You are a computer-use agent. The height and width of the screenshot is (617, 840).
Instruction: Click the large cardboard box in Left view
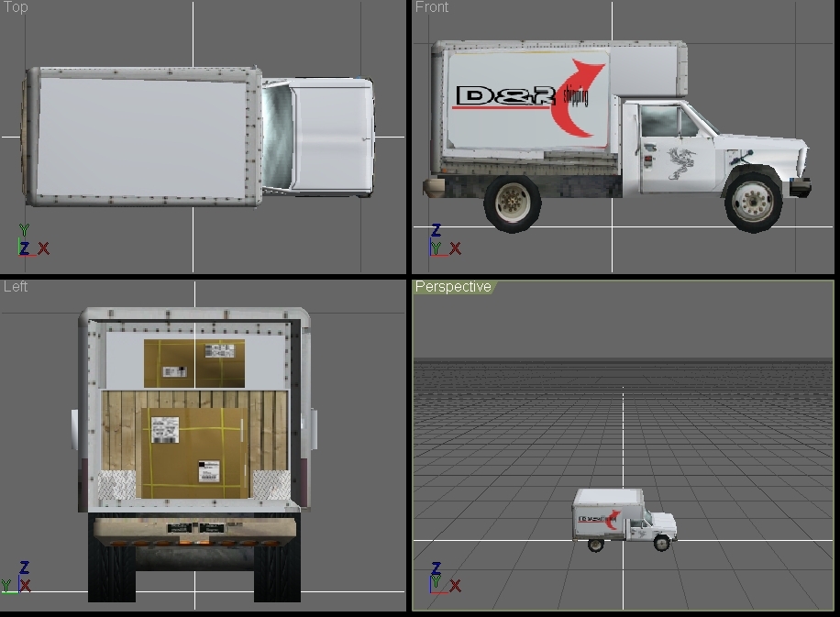pyautogui.click(x=193, y=453)
